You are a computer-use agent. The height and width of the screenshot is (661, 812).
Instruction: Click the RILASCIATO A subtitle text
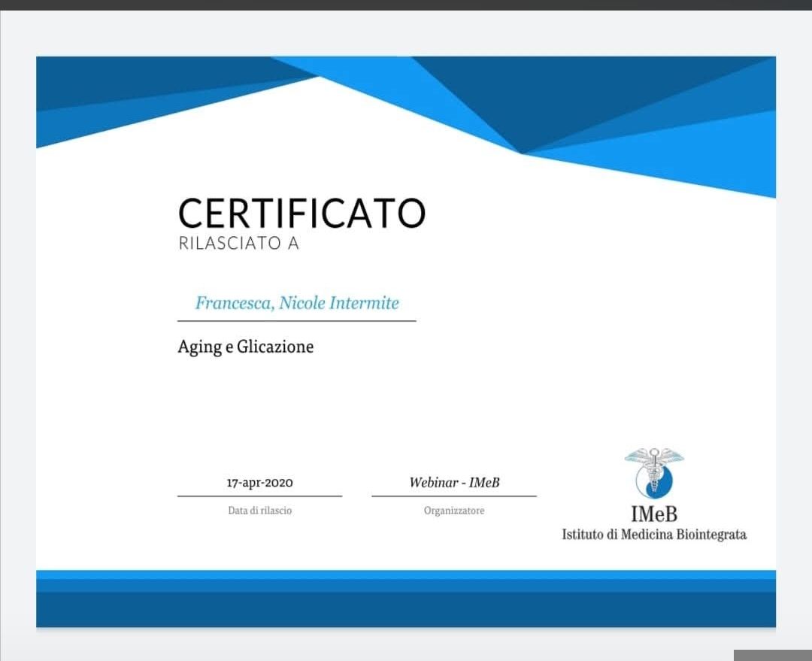(x=238, y=244)
